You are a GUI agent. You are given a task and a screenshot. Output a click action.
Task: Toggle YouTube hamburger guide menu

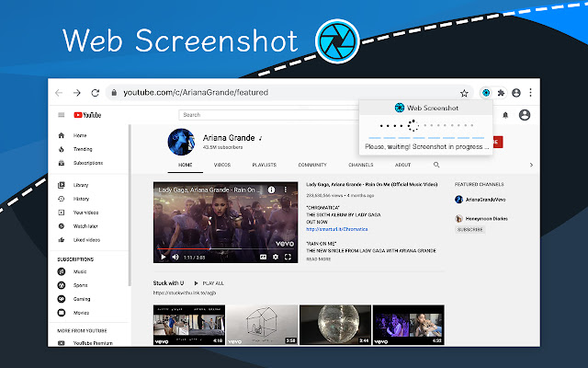click(x=62, y=115)
